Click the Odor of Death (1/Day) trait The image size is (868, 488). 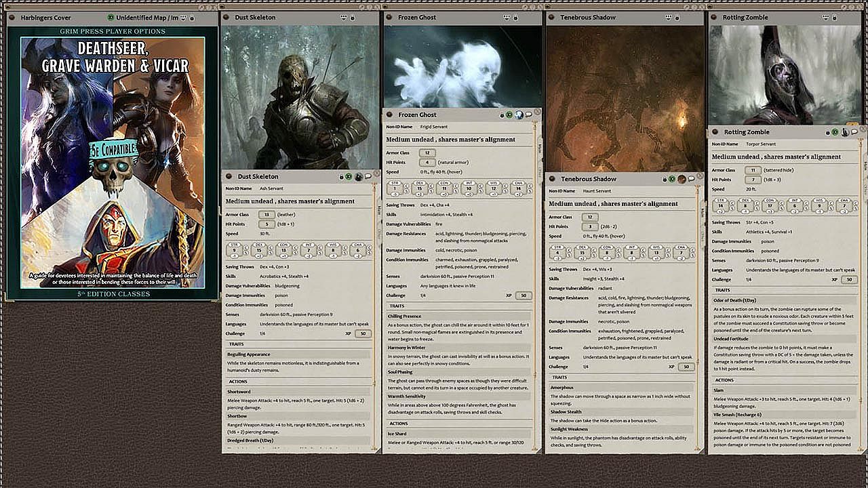tap(735, 300)
